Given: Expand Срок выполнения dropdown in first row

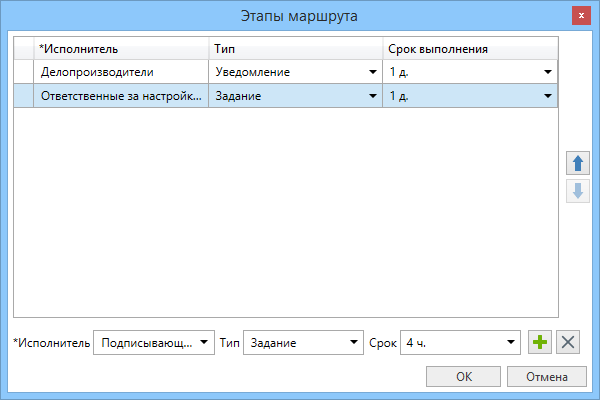Looking at the screenshot, I should pyautogui.click(x=547, y=72).
